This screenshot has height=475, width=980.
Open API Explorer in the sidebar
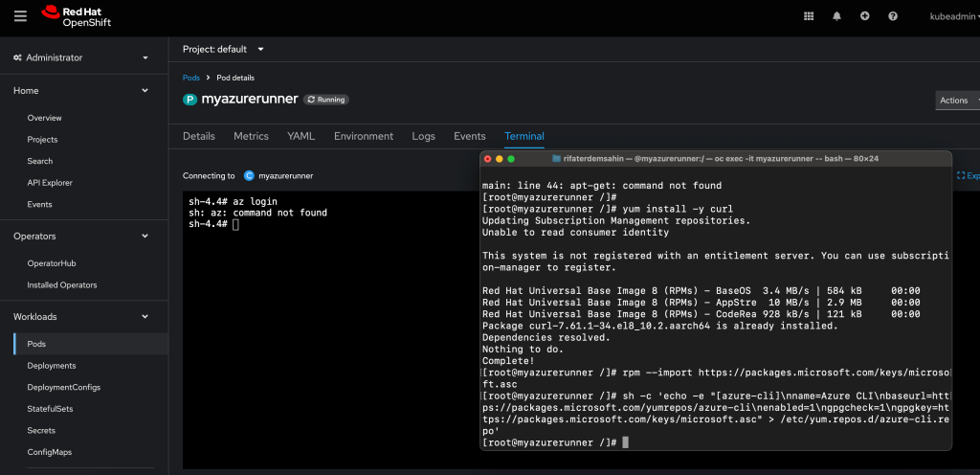[x=50, y=183]
